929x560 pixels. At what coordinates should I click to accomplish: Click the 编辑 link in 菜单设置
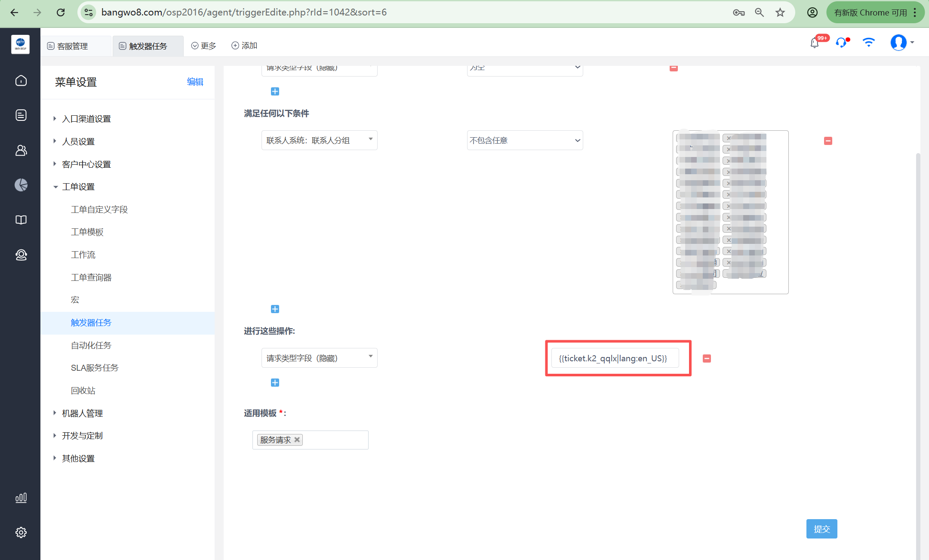[195, 82]
